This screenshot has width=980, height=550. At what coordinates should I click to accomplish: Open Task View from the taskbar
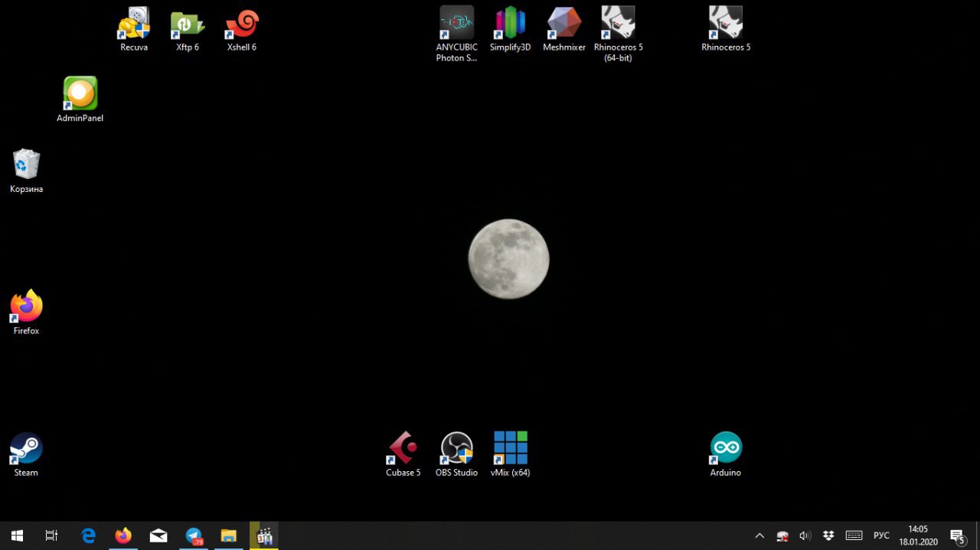(x=51, y=535)
